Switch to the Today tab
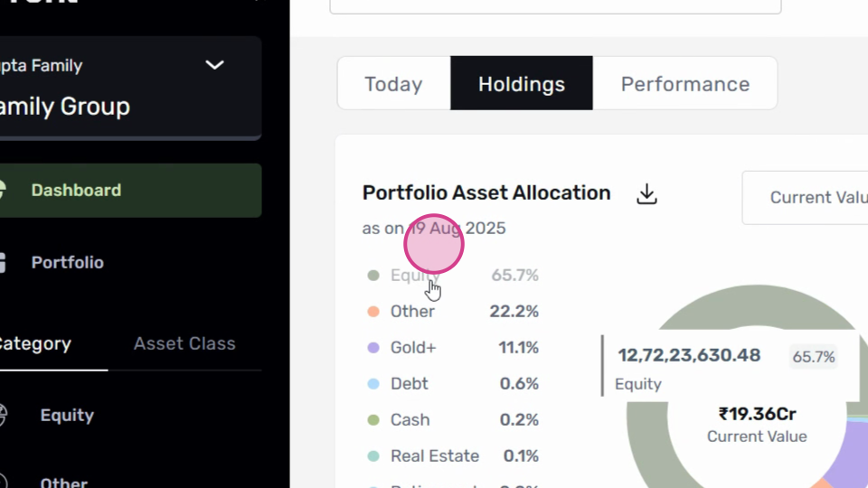 [x=393, y=83]
